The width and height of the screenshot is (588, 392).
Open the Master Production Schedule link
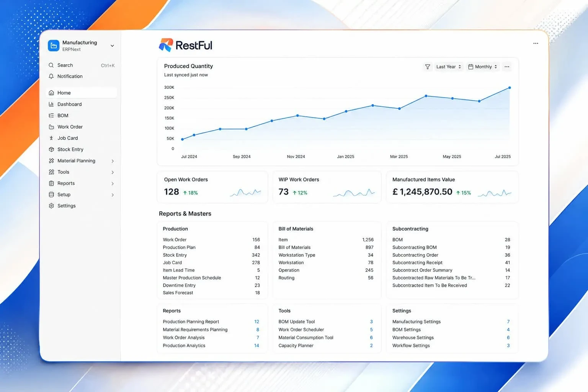click(192, 278)
